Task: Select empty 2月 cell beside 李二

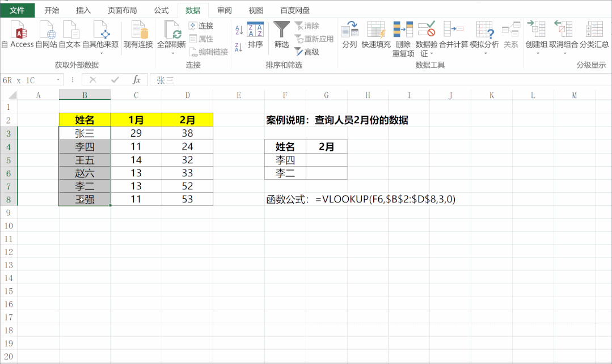Action: 326,173
